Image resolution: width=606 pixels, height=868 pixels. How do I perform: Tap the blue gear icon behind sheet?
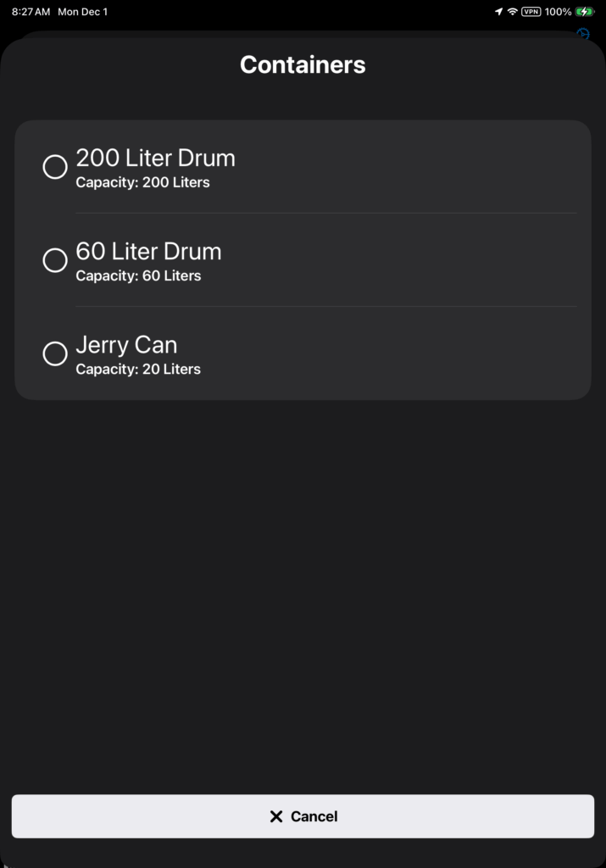click(583, 34)
